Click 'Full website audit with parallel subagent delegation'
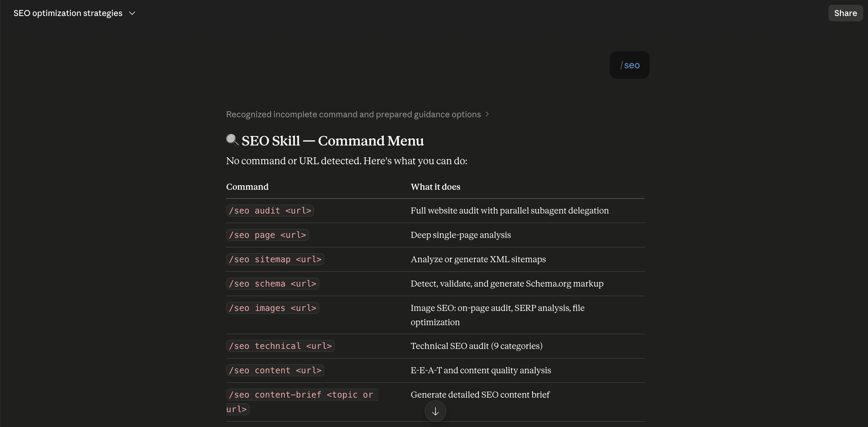Screen dimensions: 868x427 click(510, 211)
